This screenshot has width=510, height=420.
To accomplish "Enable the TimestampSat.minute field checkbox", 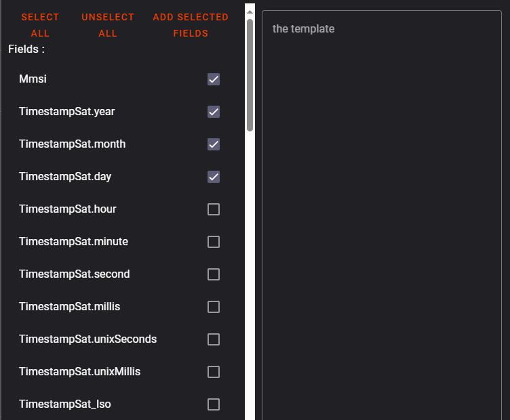I will [x=214, y=242].
